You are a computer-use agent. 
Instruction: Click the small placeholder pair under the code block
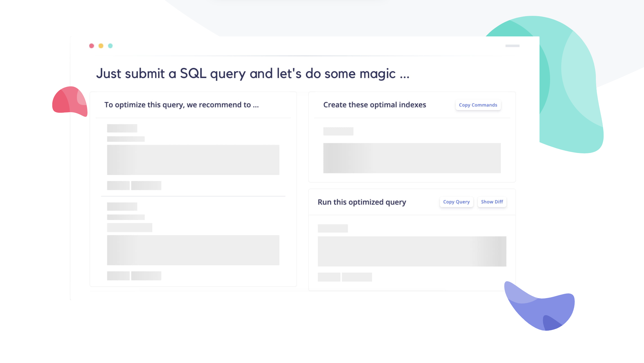click(134, 185)
